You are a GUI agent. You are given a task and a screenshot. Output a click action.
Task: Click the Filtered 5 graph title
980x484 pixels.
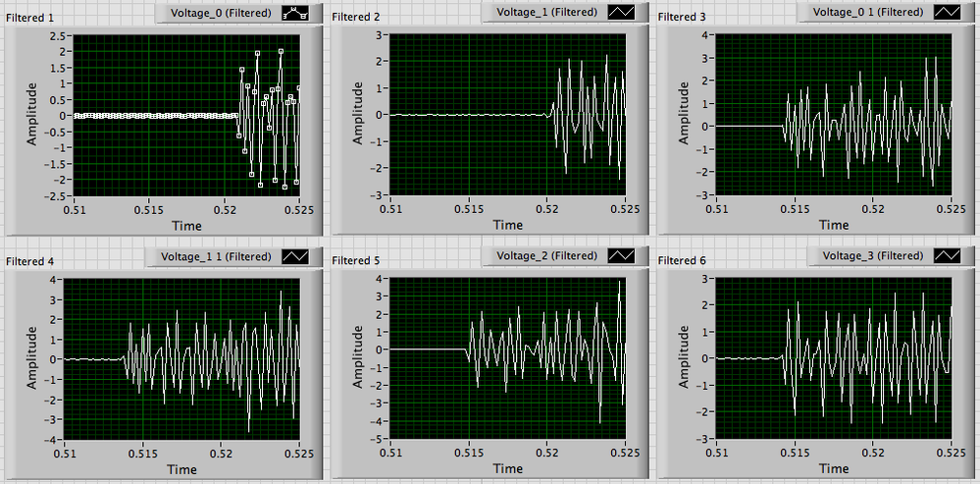356,260
